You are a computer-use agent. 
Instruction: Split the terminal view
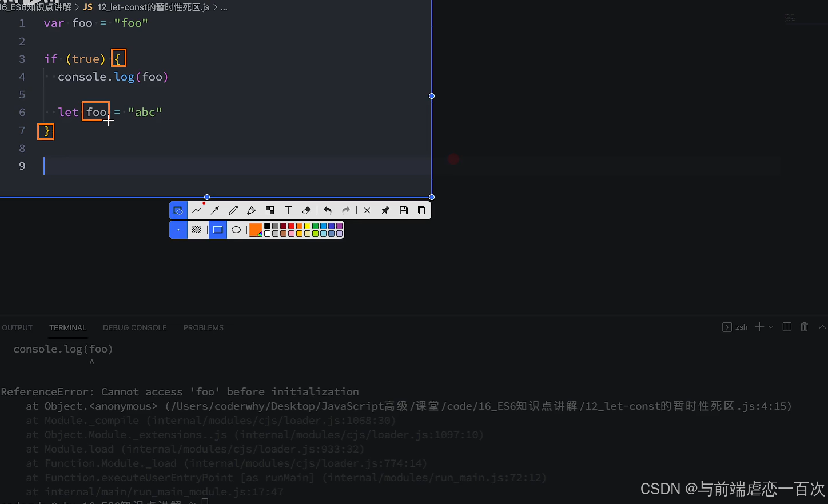(787, 326)
